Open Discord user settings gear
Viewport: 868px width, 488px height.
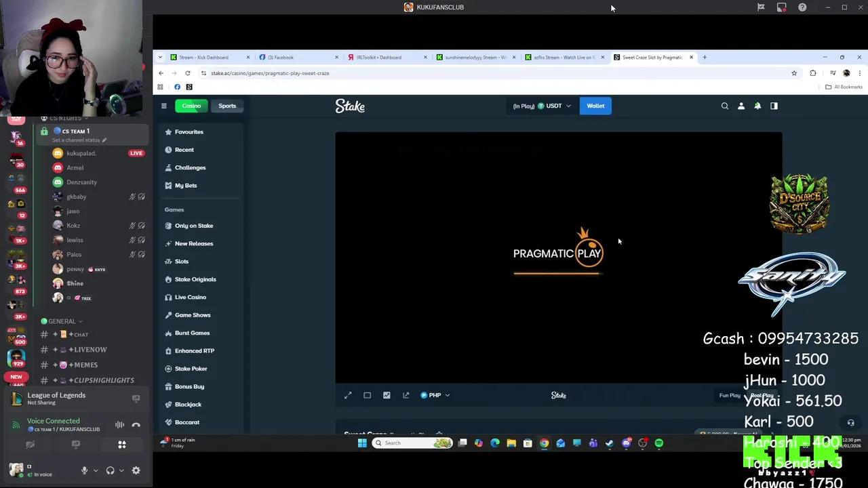tap(136, 470)
